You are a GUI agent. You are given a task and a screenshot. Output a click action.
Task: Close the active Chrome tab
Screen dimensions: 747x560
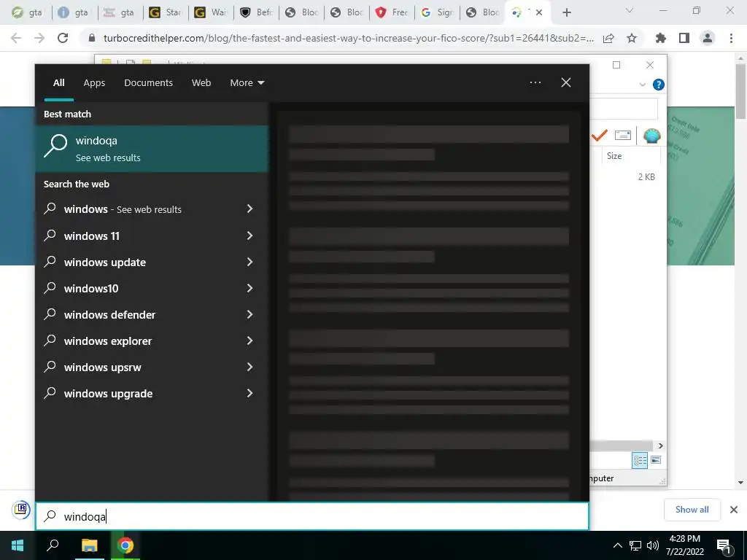pyautogui.click(x=539, y=12)
